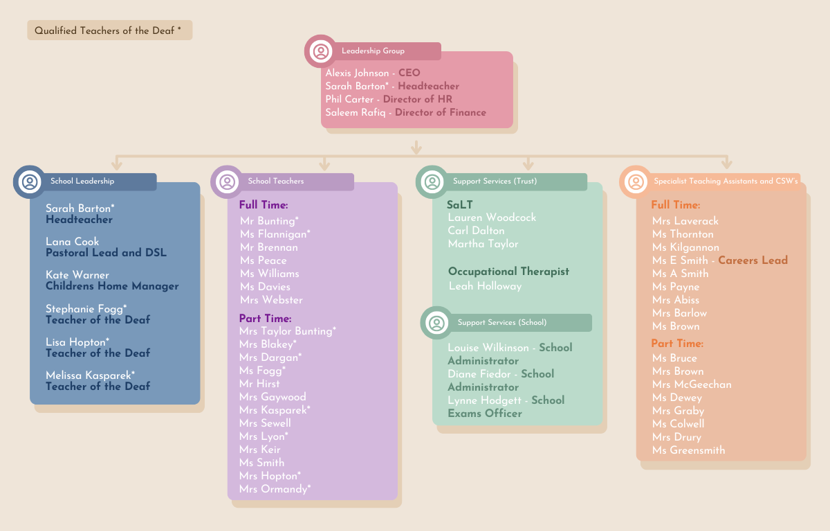Click the Specialist Teaching Assistants person icon
This screenshot has width=830, height=531.
point(635,182)
